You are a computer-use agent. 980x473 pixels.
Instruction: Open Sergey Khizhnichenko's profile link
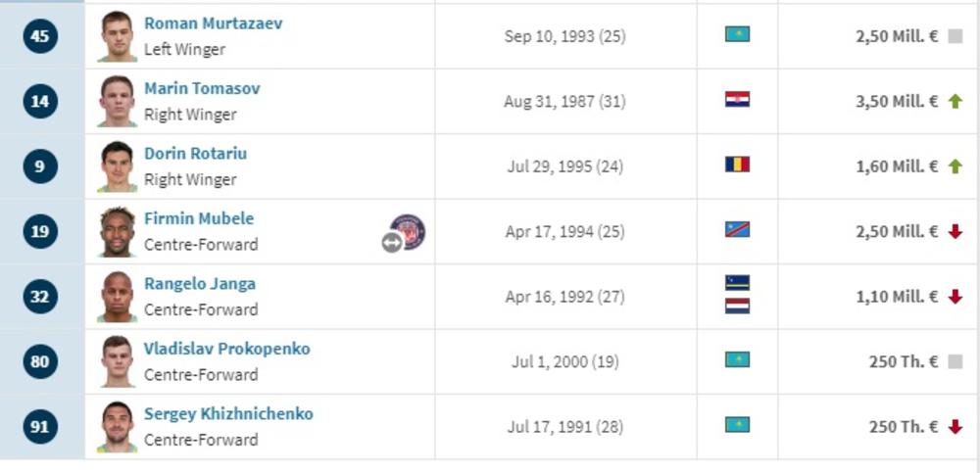click(228, 414)
